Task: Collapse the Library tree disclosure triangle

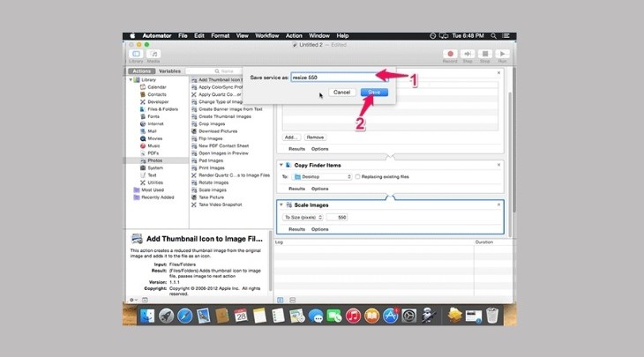Action: click(131, 79)
